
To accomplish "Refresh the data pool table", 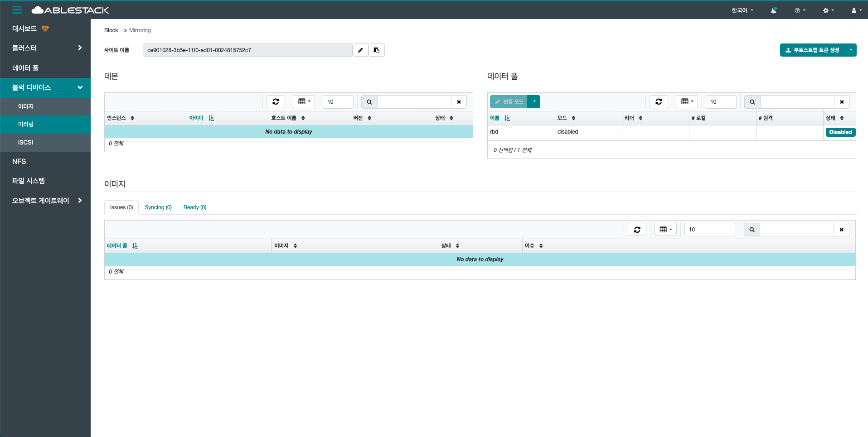I will [x=659, y=102].
